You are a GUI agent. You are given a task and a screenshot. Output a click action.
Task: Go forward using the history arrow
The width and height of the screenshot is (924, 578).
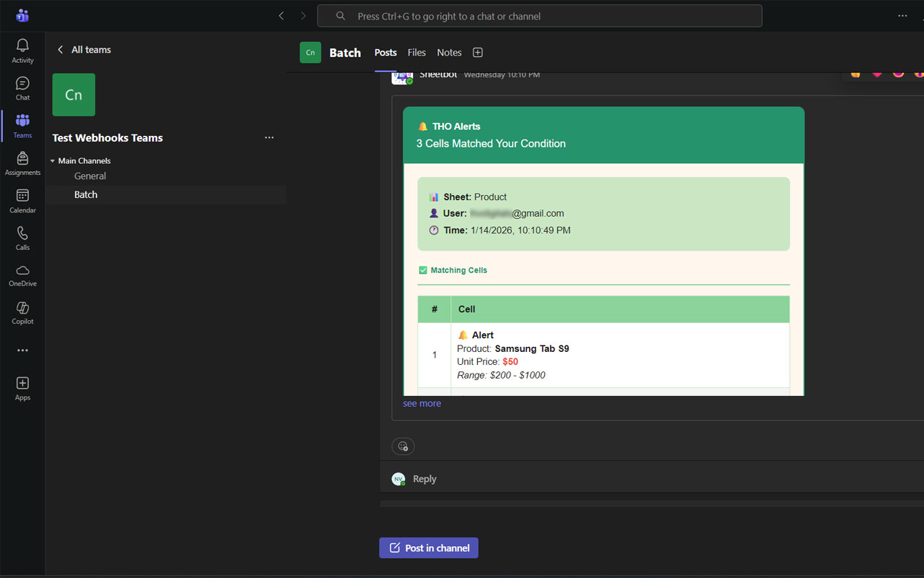tap(303, 16)
